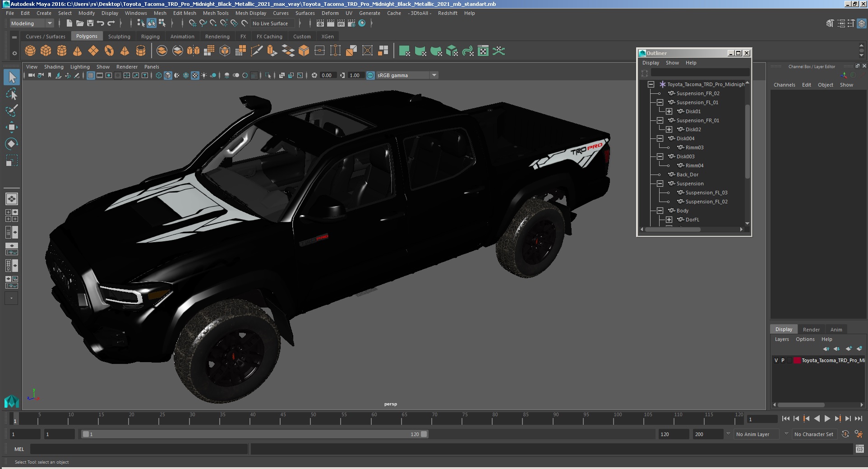Expand DorFL node in Outliner
Image resolution: width=868 pixels, height=469 pixels.
(x=669, y=220)
